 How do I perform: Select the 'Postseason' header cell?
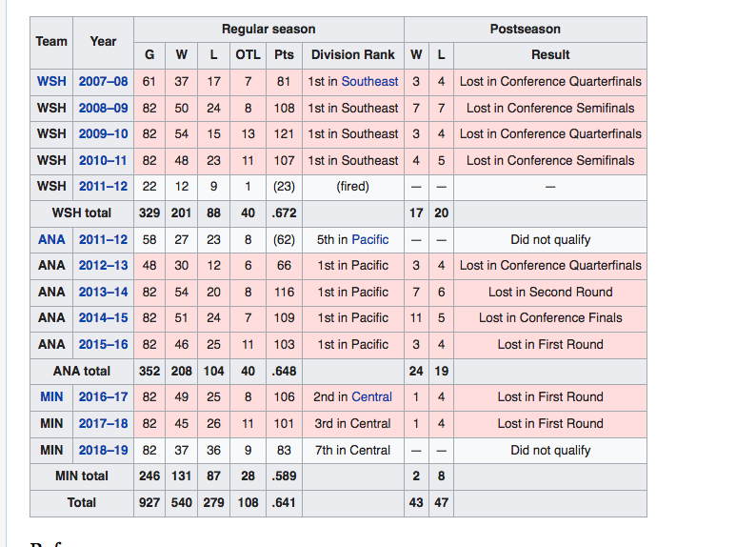(525, 30)
